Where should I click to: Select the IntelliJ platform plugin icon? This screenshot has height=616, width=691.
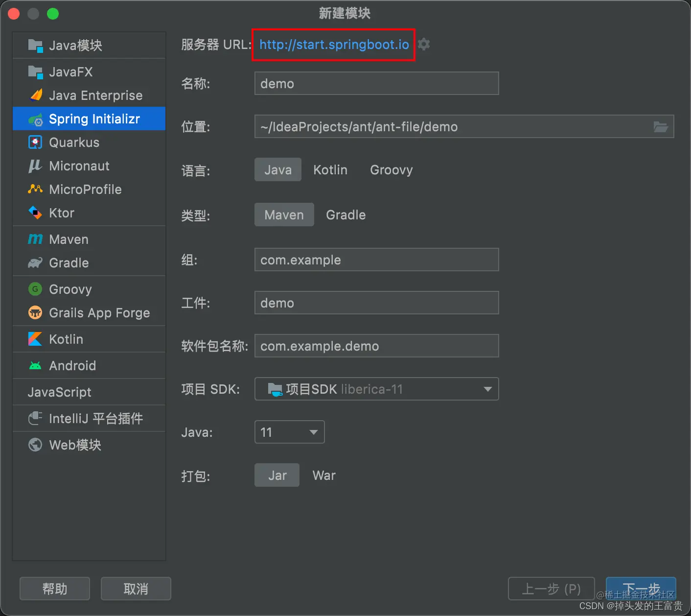(x=35, y=418)
